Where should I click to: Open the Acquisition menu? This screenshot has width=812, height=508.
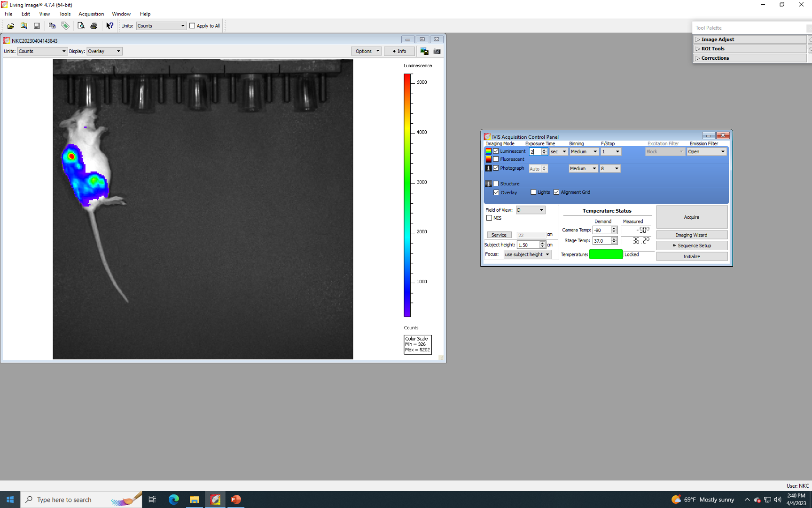tap(91, 14)
